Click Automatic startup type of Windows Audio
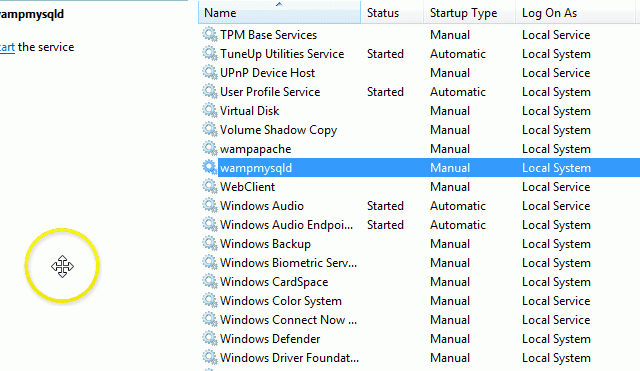640x371 pixels. point(458,206)
